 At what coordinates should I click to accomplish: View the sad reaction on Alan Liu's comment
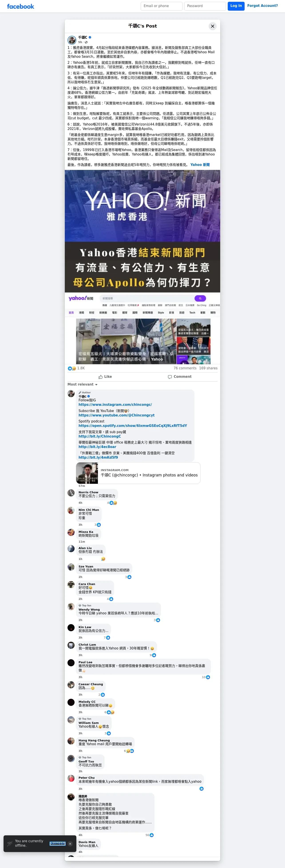pos(103,559)
